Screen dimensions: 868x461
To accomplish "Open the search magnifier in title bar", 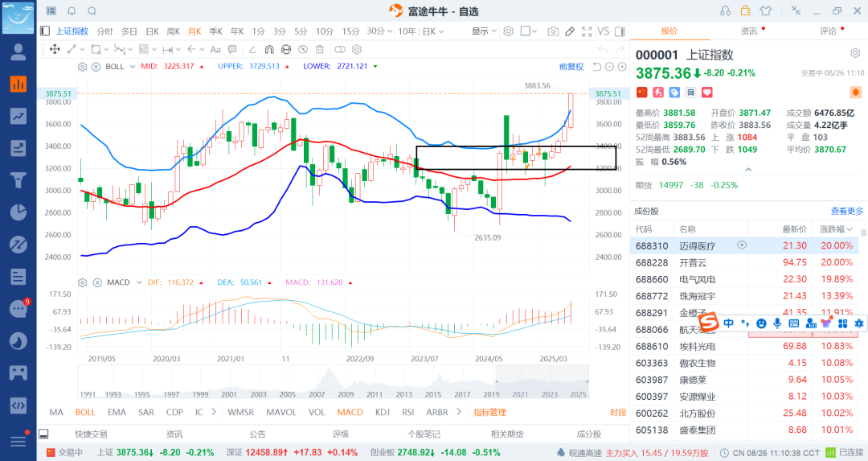I will coord(92,11).
